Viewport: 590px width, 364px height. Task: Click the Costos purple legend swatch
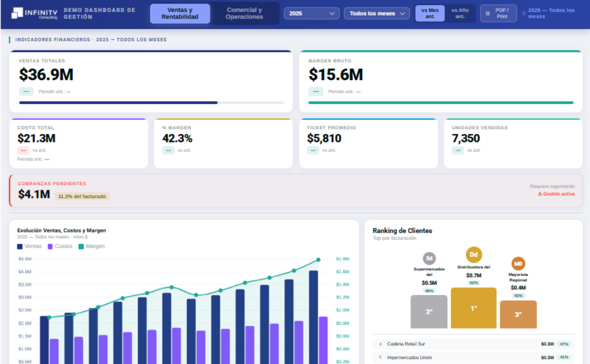50,246
